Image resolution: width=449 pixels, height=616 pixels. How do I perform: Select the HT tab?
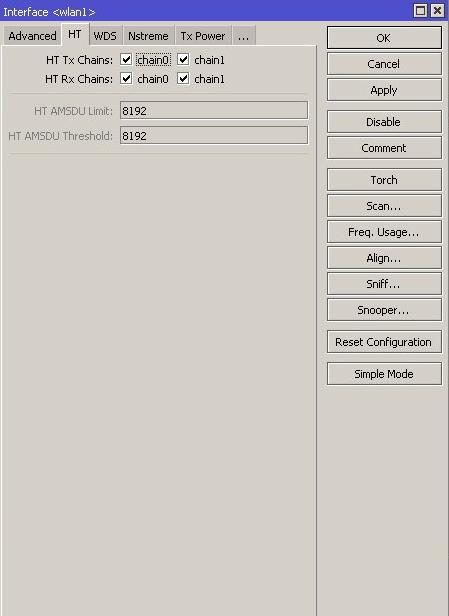pos(75,35)
